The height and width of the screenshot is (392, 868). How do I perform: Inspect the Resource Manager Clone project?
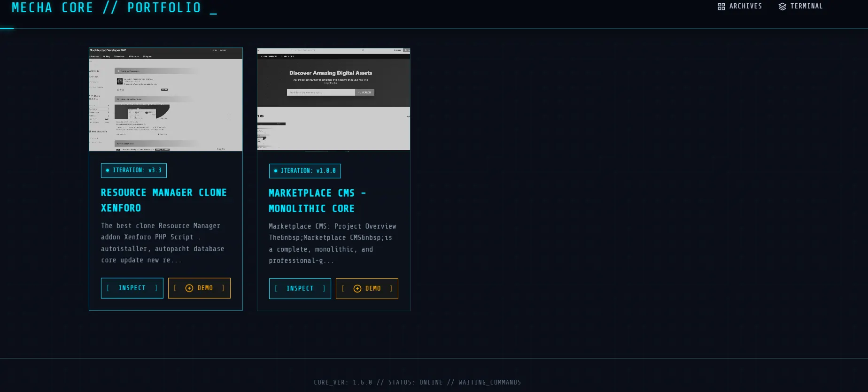132,288
